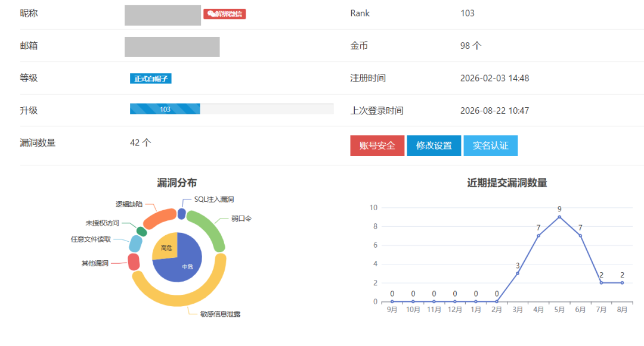Start 实名认证 real-name verification
Image resolution: width=644 pixels, height=346 pixels.
(x=490, y=145)
